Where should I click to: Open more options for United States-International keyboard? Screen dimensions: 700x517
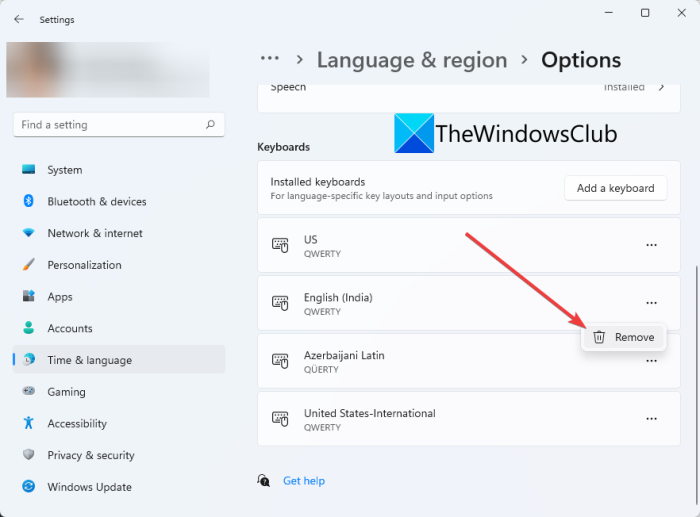pos(651,419)
